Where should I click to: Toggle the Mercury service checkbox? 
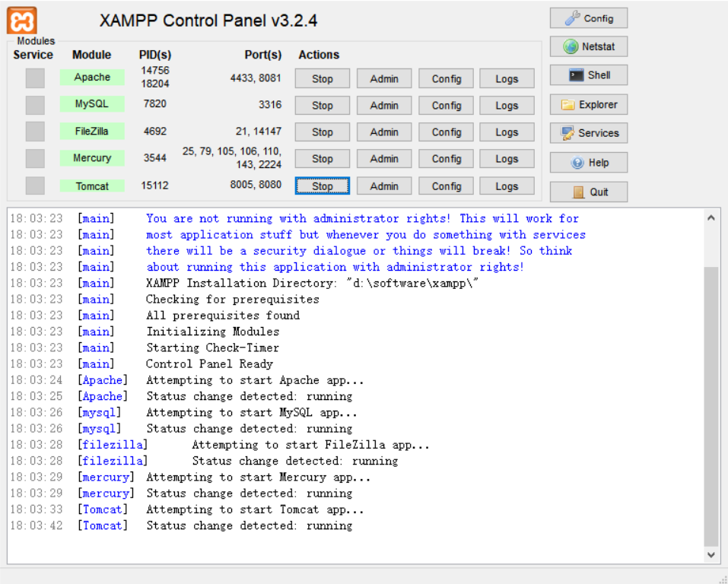35,159
